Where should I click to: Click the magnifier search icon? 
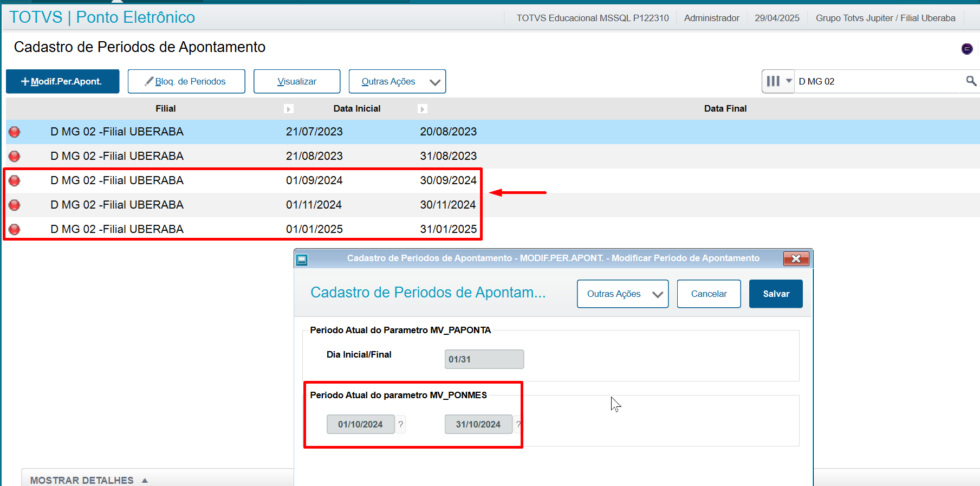pos(971,81)
